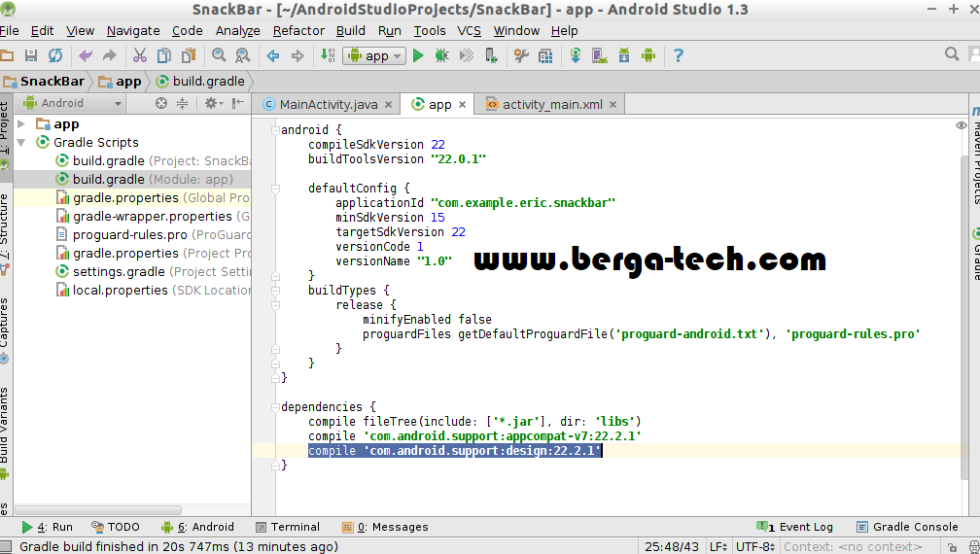Expand the app module tree node
The height and width of the screenshot is (554, 980).
tap(21, 123)
